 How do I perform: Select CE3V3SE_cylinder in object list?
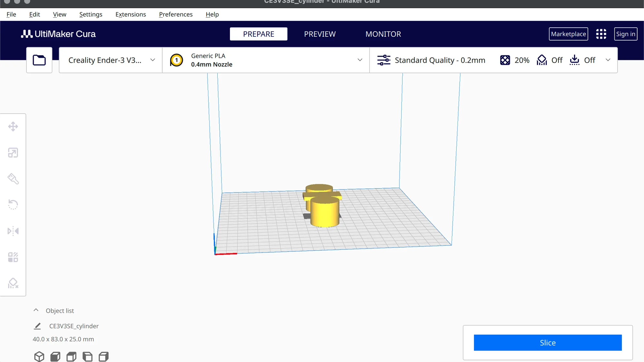pyautogui.click(x=74, y=326)
